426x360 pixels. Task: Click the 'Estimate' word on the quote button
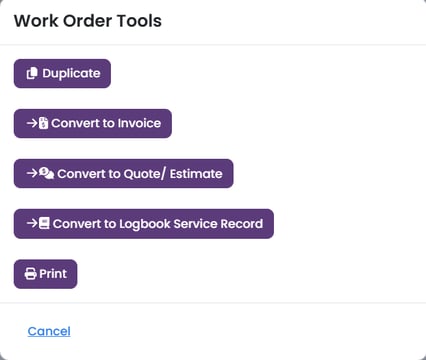tap(196, 174)
